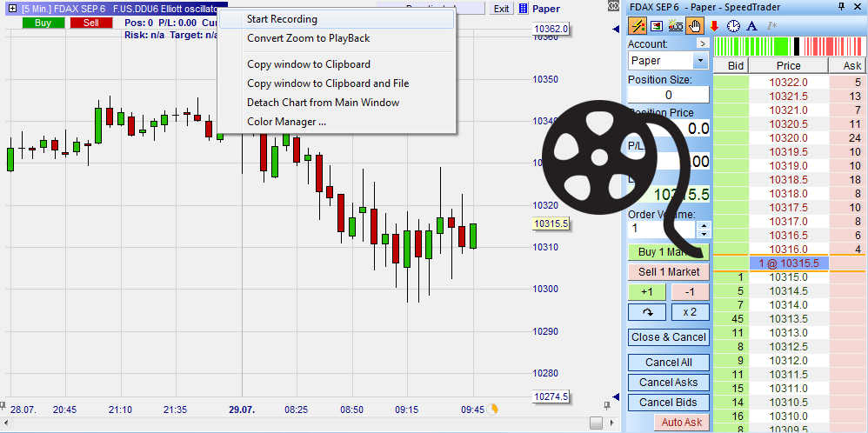Viewport: 868px width, 433px height.
Task: Expand the plus box in chart title
Action: click(13, 9)
